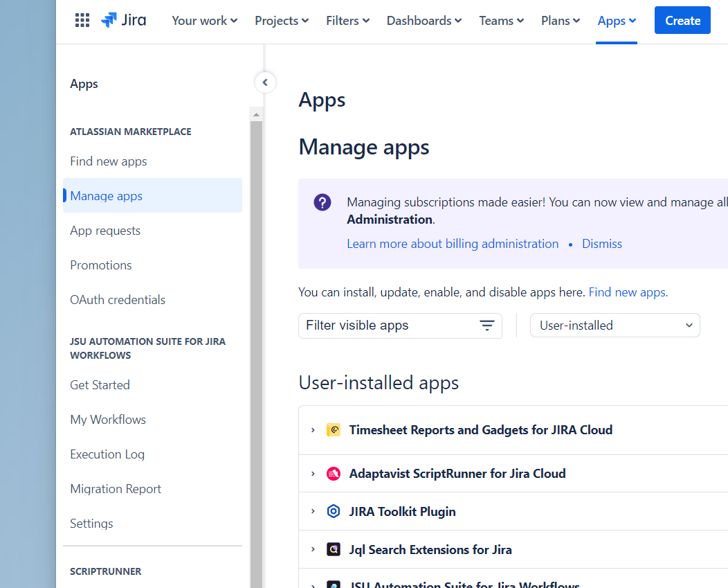This screenshot has width=728, height=588.
Task: Click the Timesheet Reports app icon
Action: pos(334,430)
